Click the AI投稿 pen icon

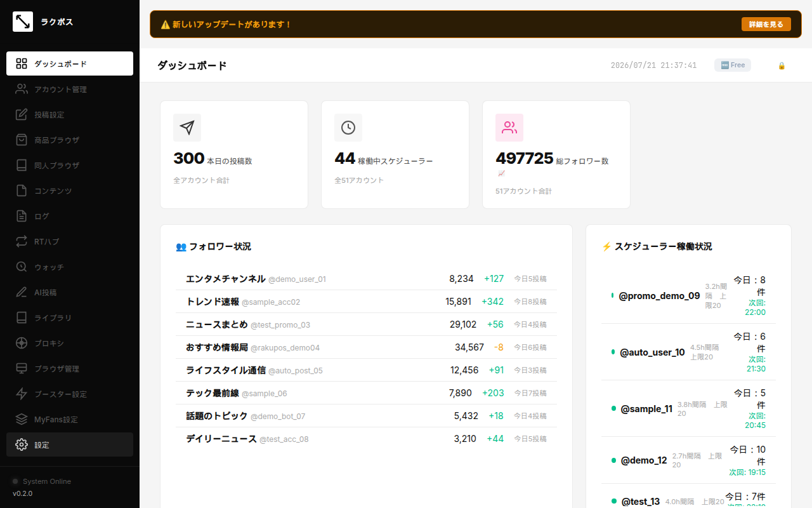coord(22,292)
